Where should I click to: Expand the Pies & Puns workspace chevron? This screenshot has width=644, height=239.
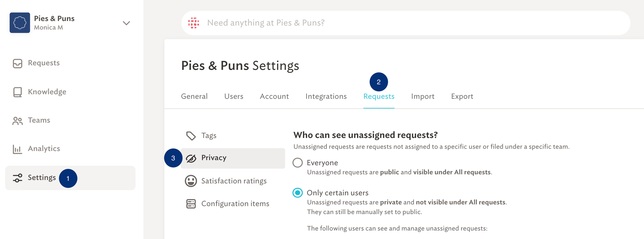[x=126, y=23]
